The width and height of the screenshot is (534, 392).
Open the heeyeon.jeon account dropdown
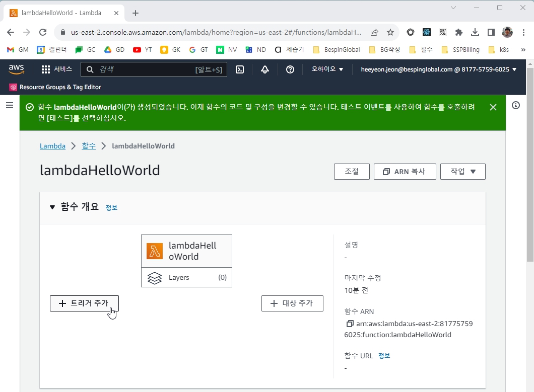pyautogui.click(x=439, y=69)
